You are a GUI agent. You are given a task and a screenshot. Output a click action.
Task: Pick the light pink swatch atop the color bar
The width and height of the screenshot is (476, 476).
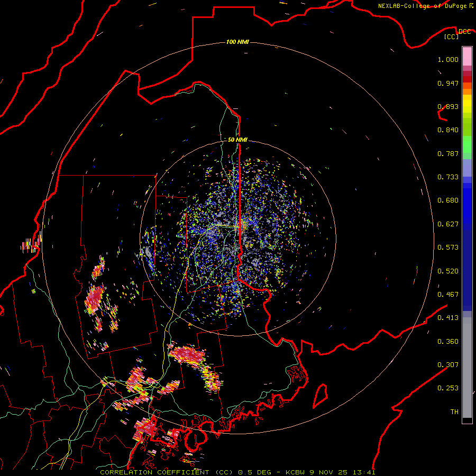[x=467, y=56]
